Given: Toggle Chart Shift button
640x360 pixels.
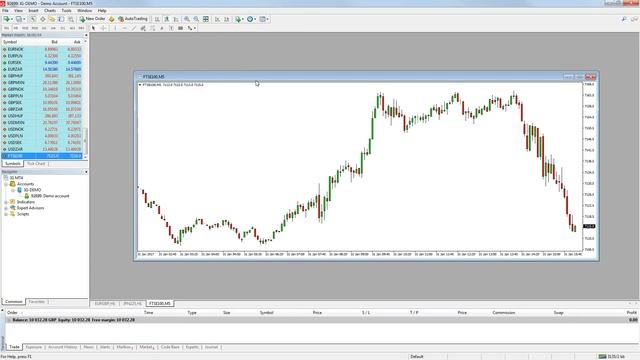Looking at the screenshot, I should (x=227, y=19).
